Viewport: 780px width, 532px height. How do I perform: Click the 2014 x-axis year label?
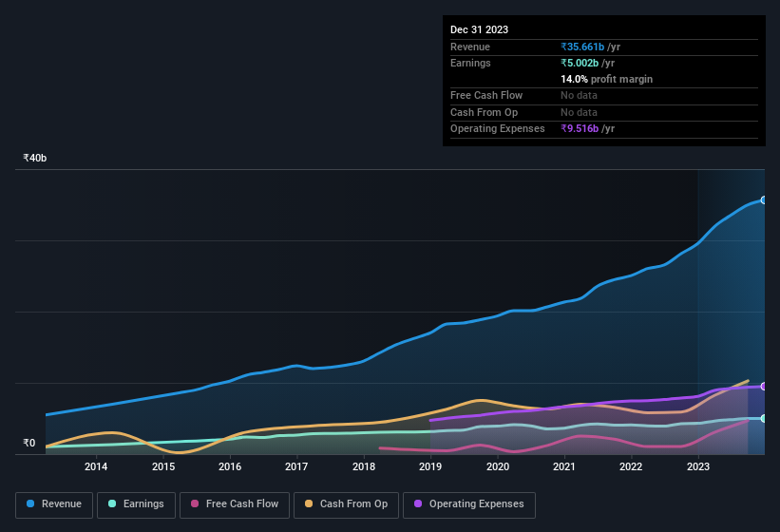tap(95, 465)
